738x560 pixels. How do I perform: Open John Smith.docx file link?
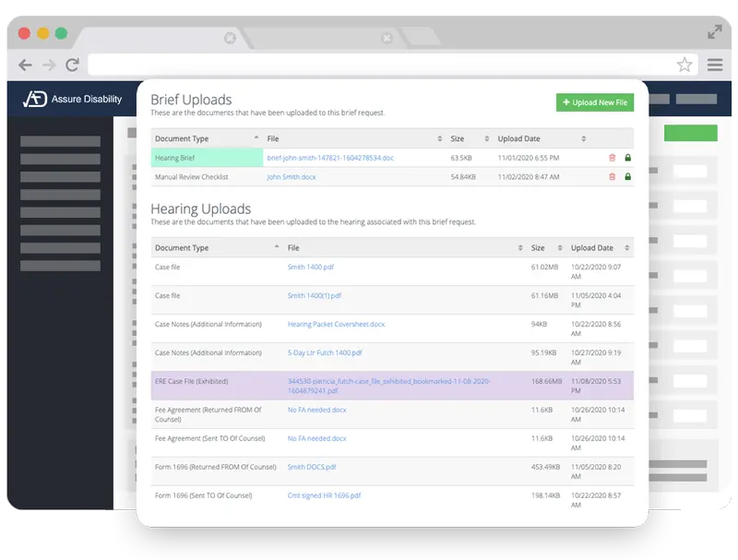[292, 177]
